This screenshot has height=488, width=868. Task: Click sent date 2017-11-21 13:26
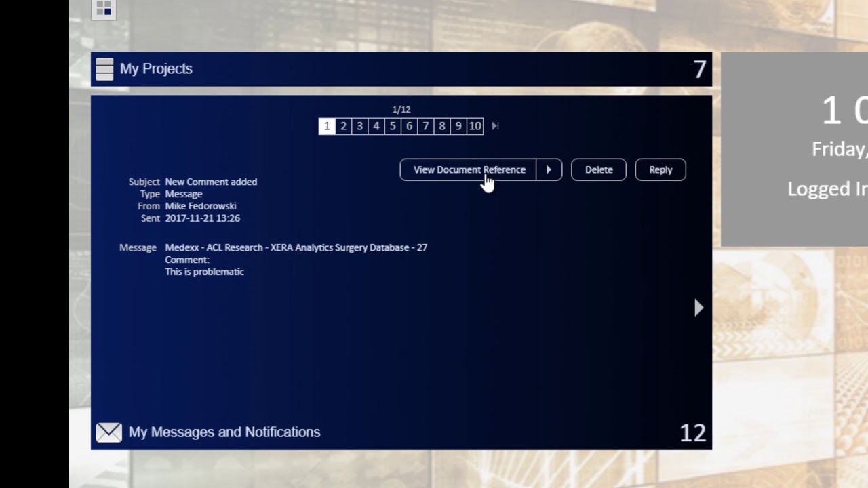click(x=203, y=218)
